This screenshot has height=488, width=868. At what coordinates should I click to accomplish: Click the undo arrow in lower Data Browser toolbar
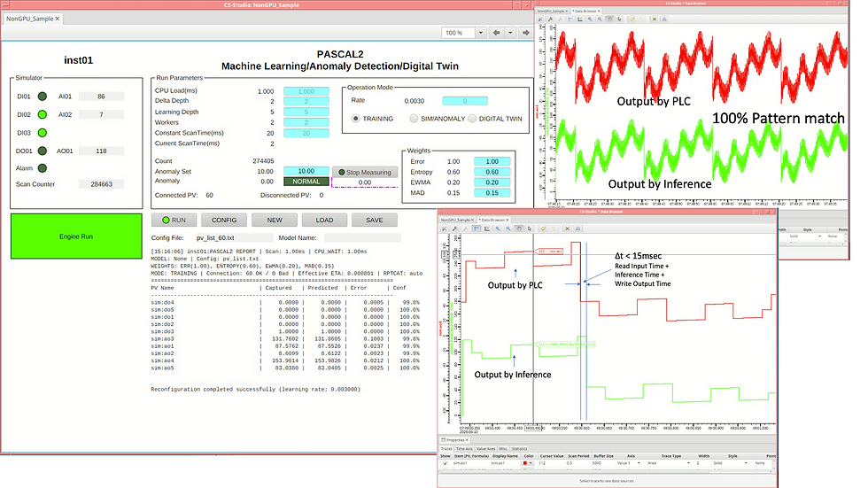click(x=543, y=229)
